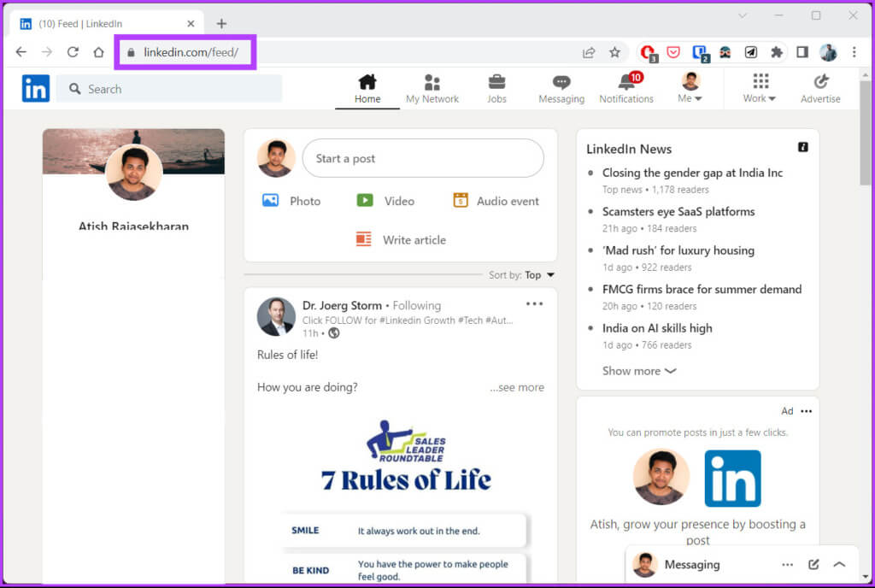
Task: Open the Extensions puzzle icon
Action: pos(776,52)
